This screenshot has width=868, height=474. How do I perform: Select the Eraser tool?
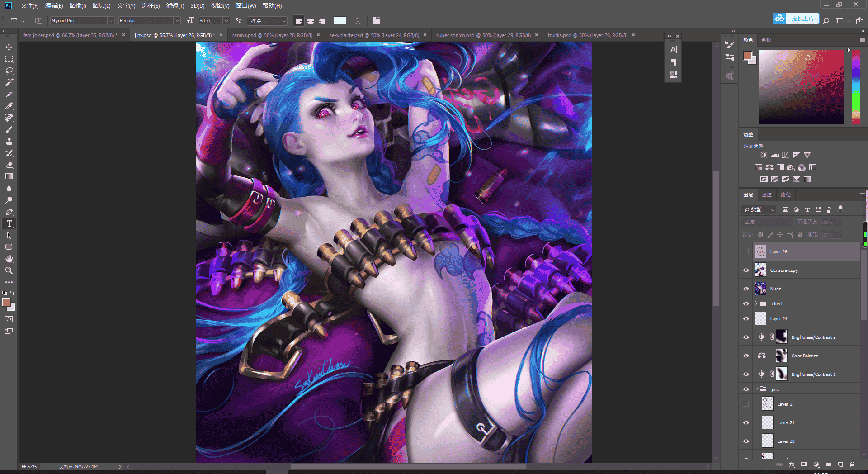tap(9, 165)
